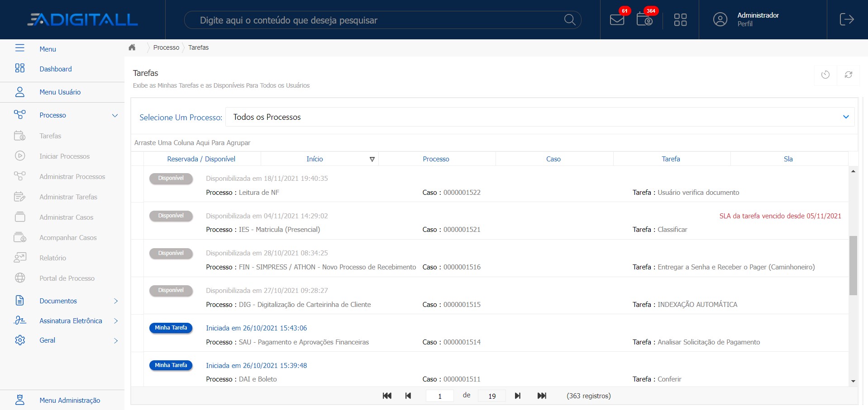This screenshot has width=868, height=410.
Task: Go to previous page of results
Action: (x=408, y=396)
